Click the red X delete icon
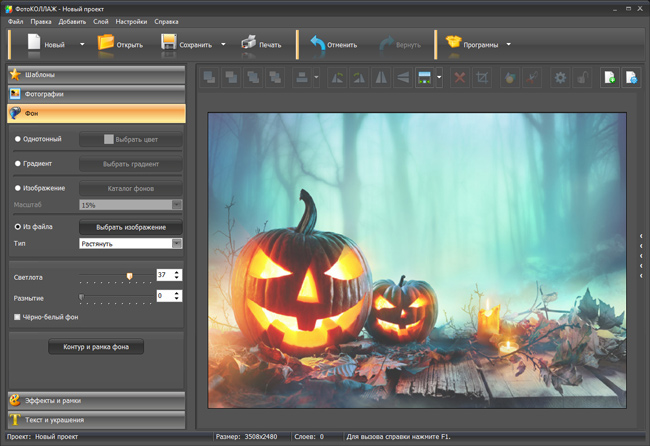650x446 pixels. click(460, 77)
